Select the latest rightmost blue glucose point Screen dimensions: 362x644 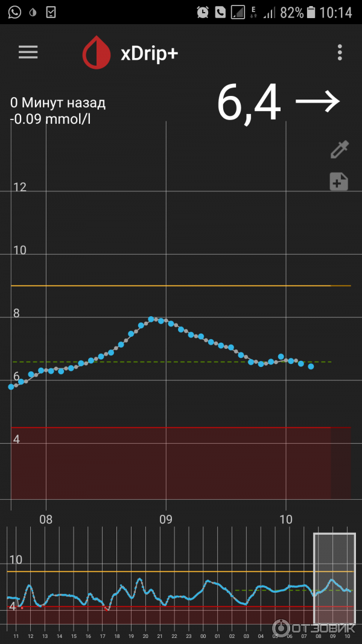point(311,366)
